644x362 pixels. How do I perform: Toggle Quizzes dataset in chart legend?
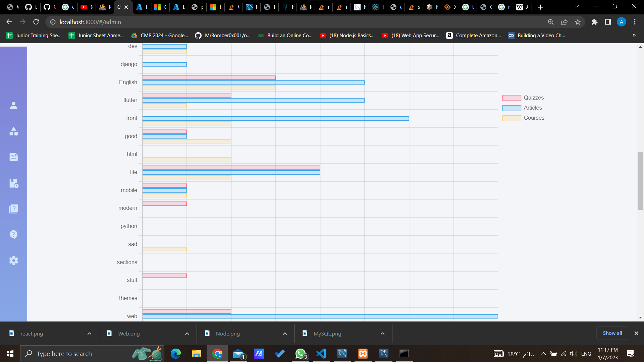523,98
